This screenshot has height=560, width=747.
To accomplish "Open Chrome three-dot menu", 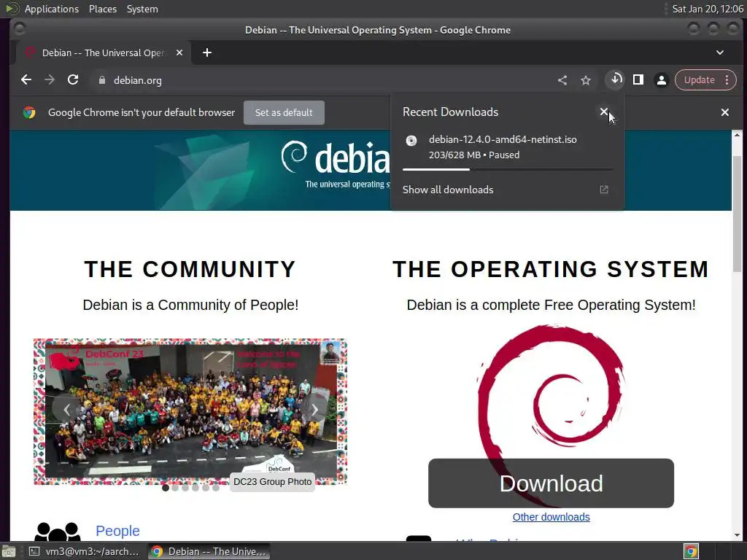I will (x=727, y=80).
